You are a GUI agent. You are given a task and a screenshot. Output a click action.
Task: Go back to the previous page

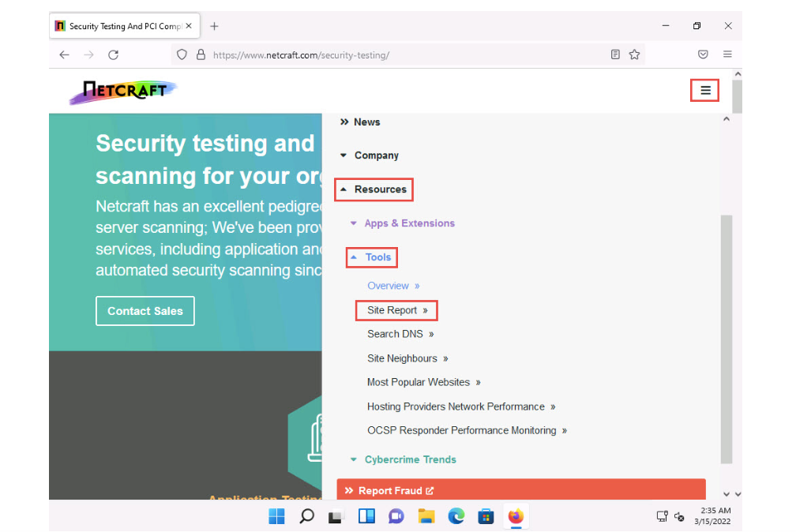[64, 54]
